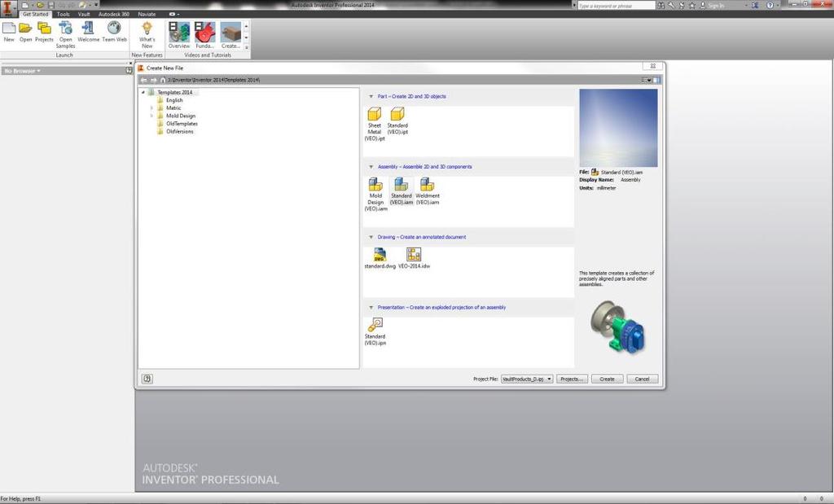Open the Projects ribbon button
Screen dimensions: 834x504
click(44, 32)
